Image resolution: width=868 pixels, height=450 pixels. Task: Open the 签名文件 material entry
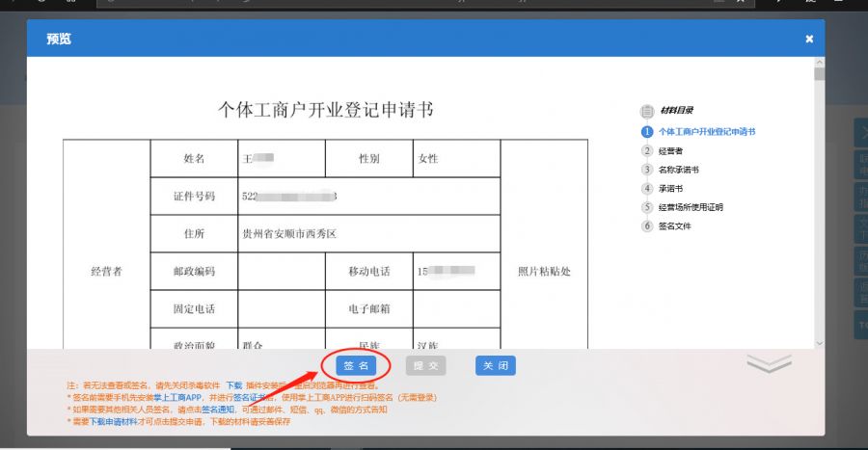pos(675,226)
